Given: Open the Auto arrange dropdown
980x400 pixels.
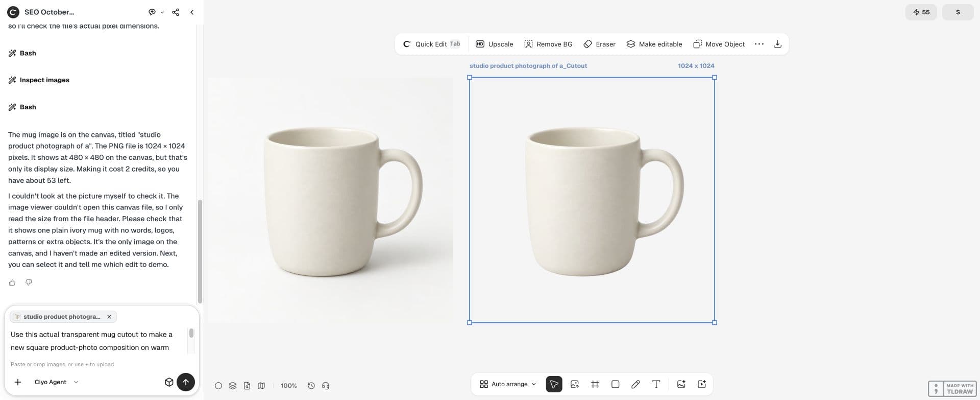Looking at the screenshot, I should pyautogui.click(x=508, y=384).
